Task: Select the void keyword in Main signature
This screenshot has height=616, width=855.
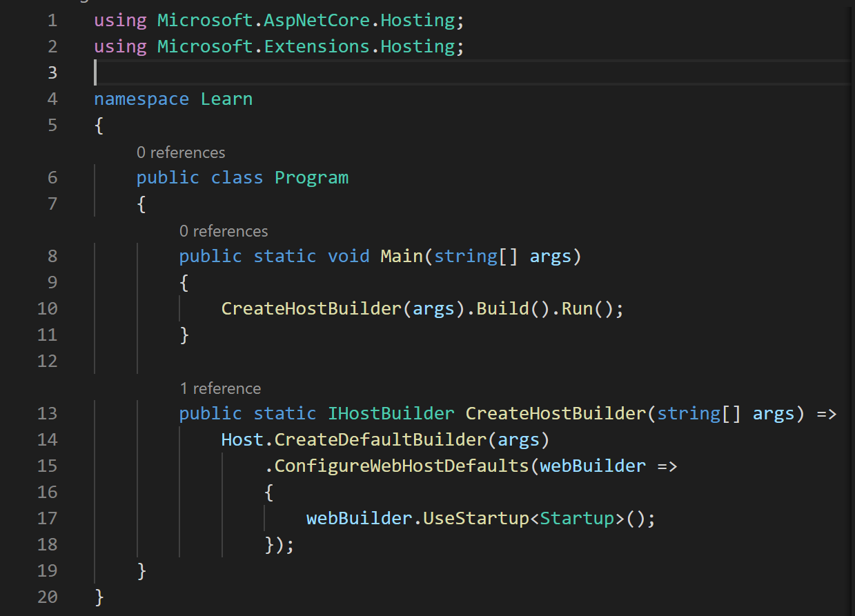Action: [348, 256]
